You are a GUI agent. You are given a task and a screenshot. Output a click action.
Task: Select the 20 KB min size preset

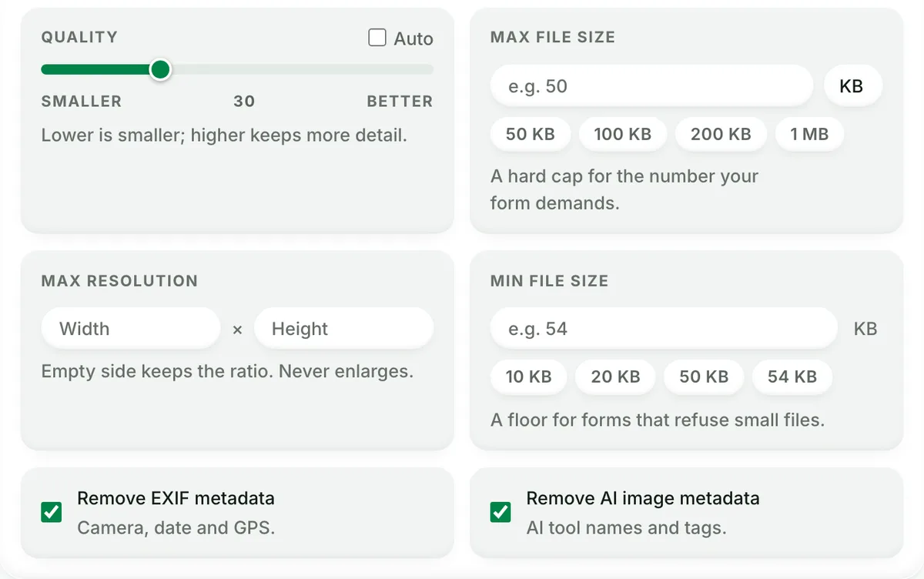616,377
